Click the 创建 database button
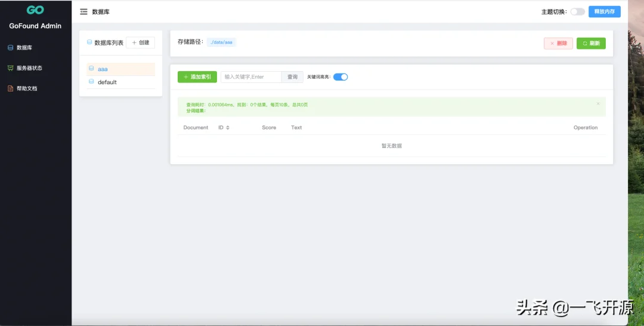644x326 pixels. [140, 42]
